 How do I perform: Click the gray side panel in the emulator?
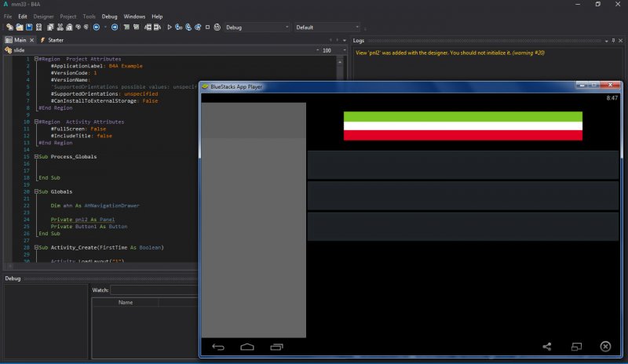(254, 220)
